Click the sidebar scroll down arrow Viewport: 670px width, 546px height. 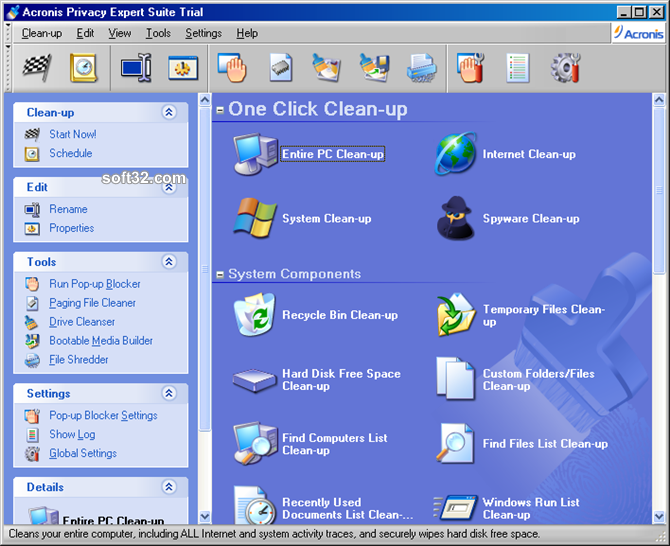(x=205, y=517)
